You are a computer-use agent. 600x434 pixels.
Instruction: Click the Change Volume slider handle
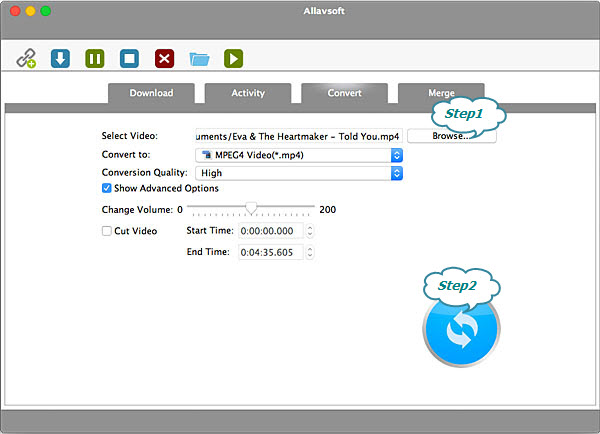point(251,208)
